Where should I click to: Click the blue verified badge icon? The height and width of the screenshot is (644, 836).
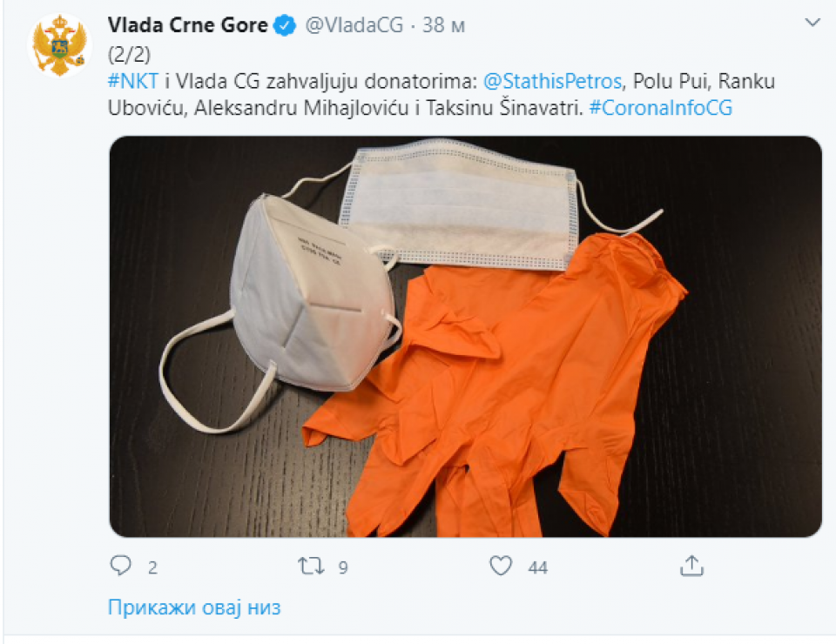285,25
